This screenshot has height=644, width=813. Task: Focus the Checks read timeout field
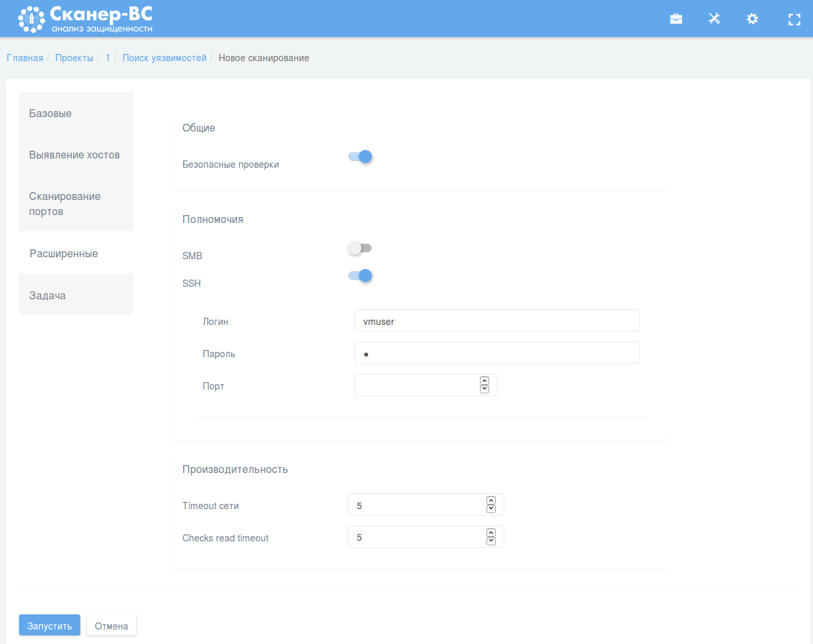pos(426,537)
